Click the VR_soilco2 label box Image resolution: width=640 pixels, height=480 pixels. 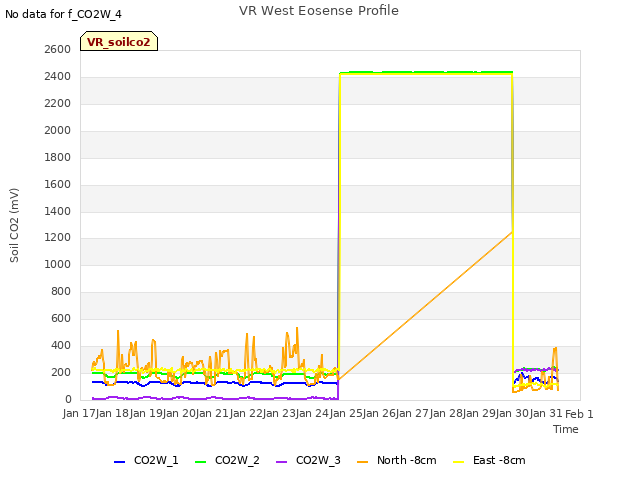[119, 41]
